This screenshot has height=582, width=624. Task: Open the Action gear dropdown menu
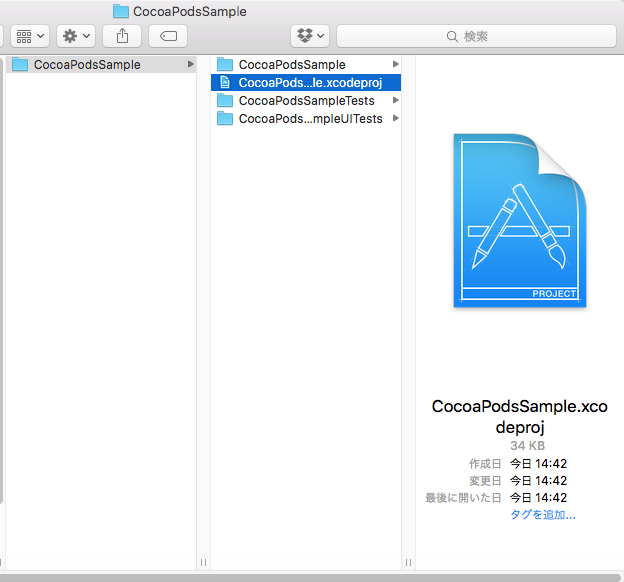(x=76, y=36)
